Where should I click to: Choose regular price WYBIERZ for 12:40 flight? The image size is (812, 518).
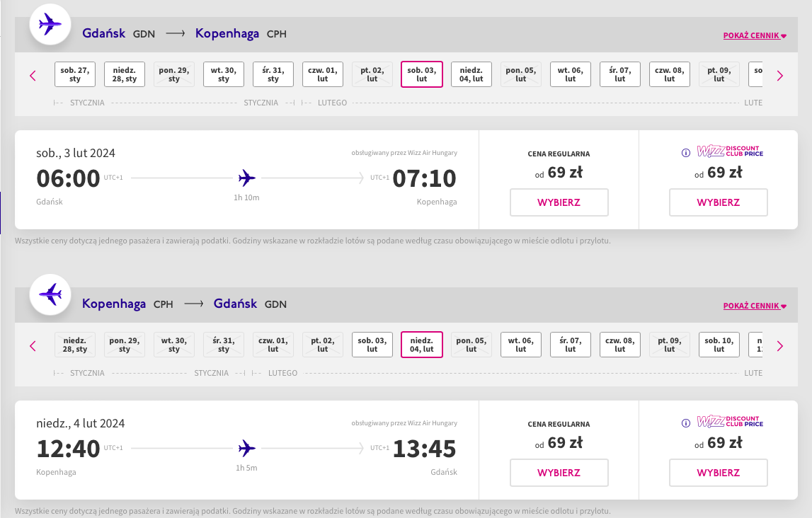(559, 473)
